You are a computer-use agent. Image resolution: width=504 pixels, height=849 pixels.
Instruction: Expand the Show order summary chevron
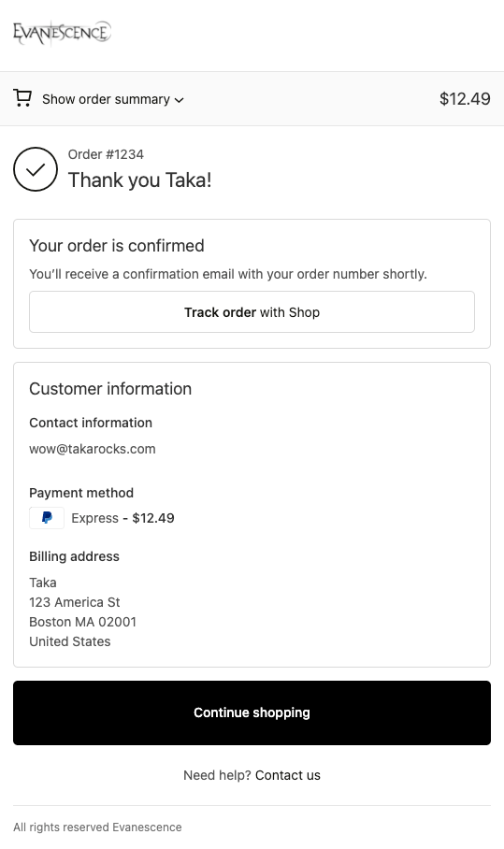click(180, 100)
